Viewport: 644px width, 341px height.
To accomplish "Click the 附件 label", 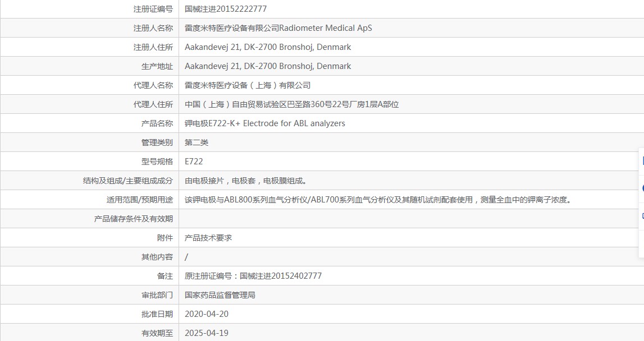I will coord(165,238).
